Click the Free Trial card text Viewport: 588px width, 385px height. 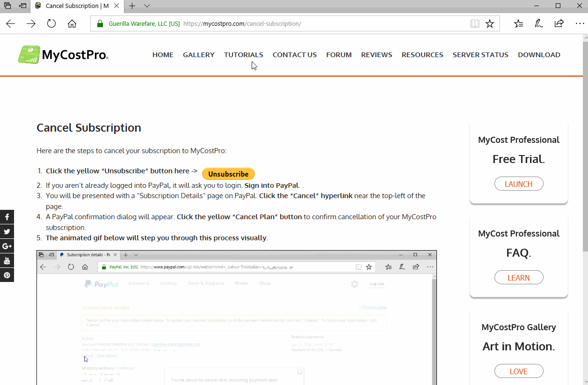pyautogui.click(x=519, y=159)
